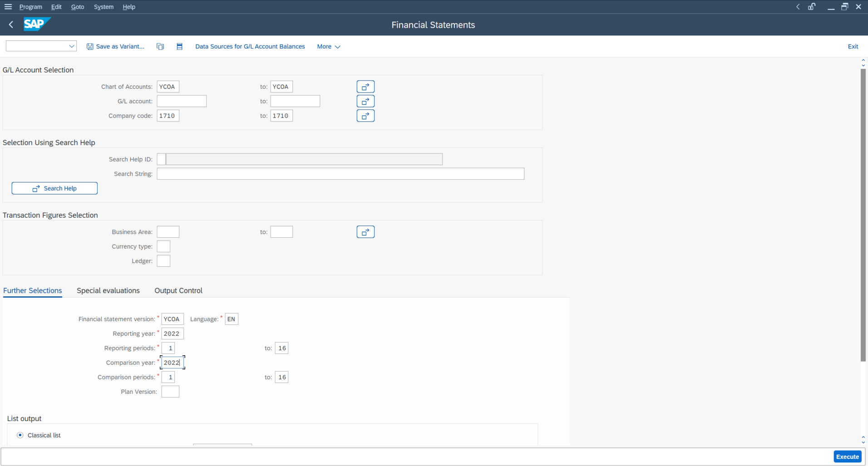Viewport: 868px width, 466px height.
Task: Click the table icon next to copy
Action: pos(179,46)
